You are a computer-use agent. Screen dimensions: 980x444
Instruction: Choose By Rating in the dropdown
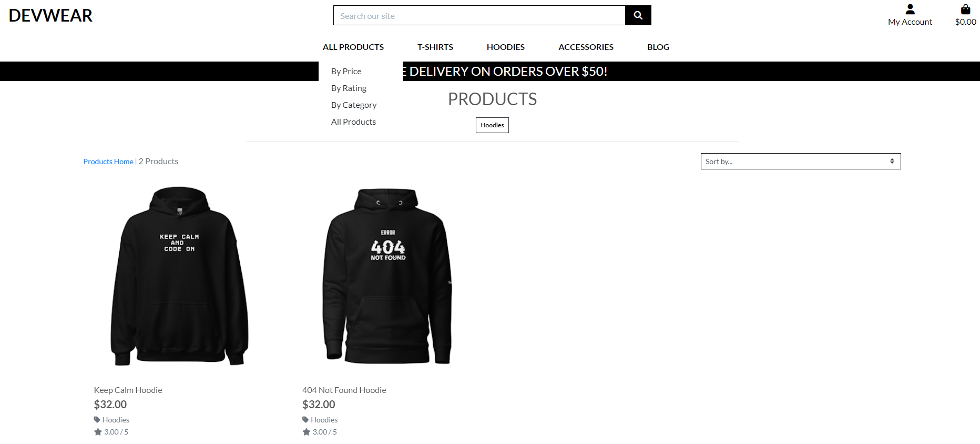tap(349, 88)
